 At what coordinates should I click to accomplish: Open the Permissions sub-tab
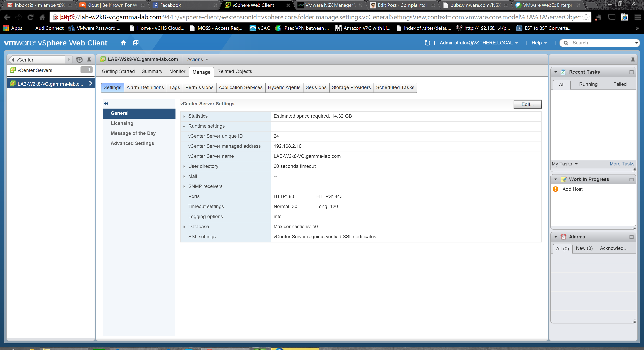coord(199,88)
